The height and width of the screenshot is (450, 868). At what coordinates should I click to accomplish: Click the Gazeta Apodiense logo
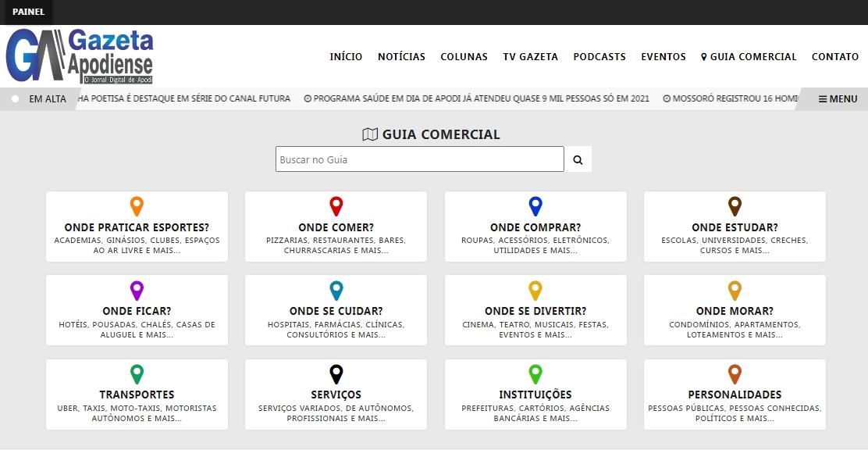click(80, 55)
